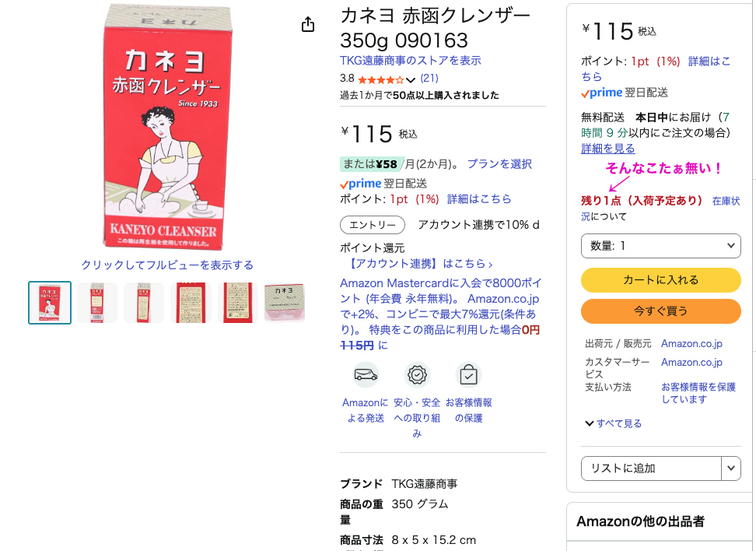
Task: Select the second product thumbnail image
Action: click(97, 303)
